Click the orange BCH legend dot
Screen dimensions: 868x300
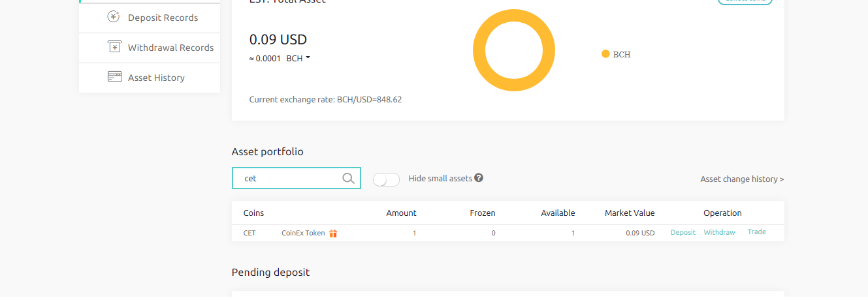(x=605, y=54)
